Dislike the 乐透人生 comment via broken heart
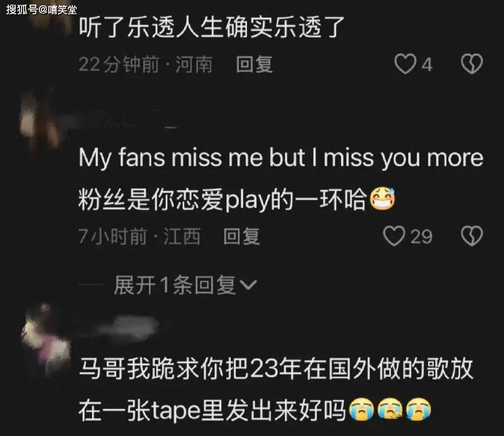 tap(472, 64)
